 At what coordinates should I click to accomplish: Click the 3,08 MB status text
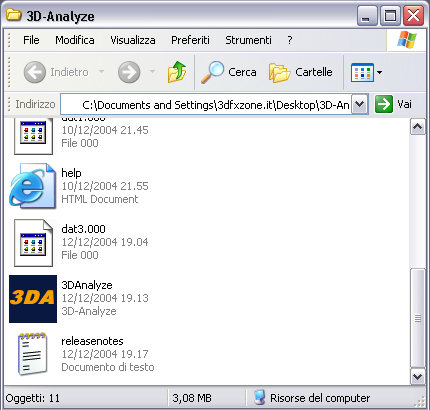(x=192, y=398)
